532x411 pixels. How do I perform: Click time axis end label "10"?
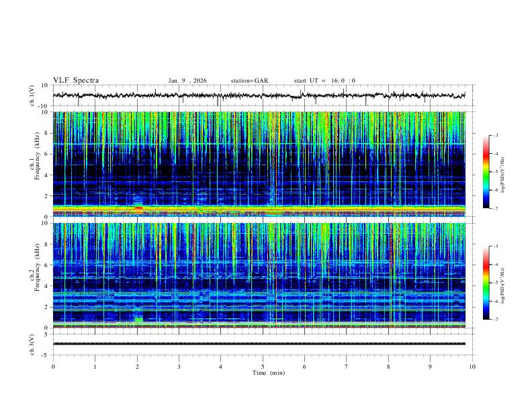[472, 367]
